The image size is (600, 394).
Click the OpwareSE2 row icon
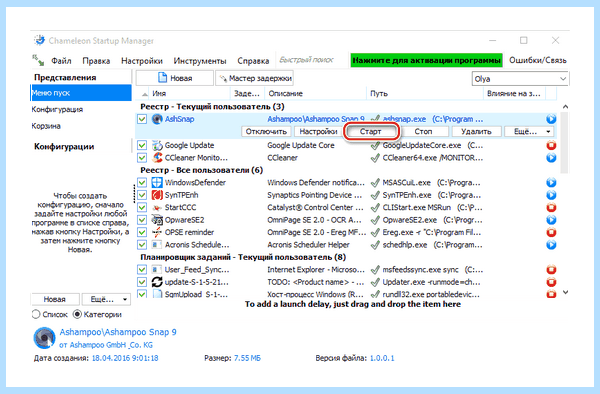[x=157, y=220]
